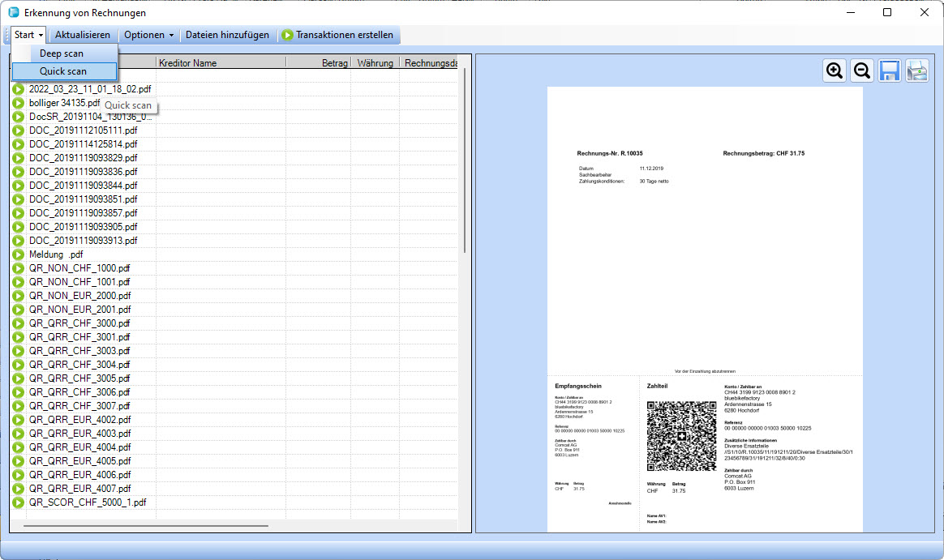Click green icon next to bolliger 34135.pdf
The width and height of the screenshot is (944, 560).
(19, 103)
